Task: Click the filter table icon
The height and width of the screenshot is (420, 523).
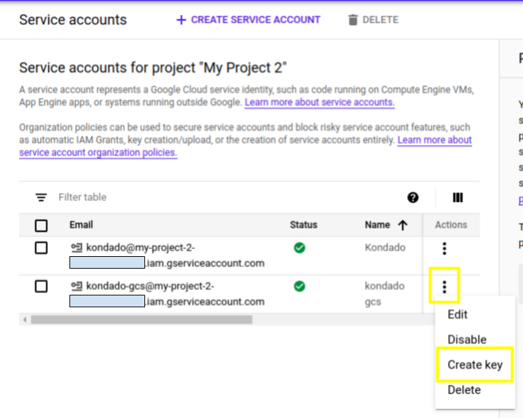Action: click(41, 198)
